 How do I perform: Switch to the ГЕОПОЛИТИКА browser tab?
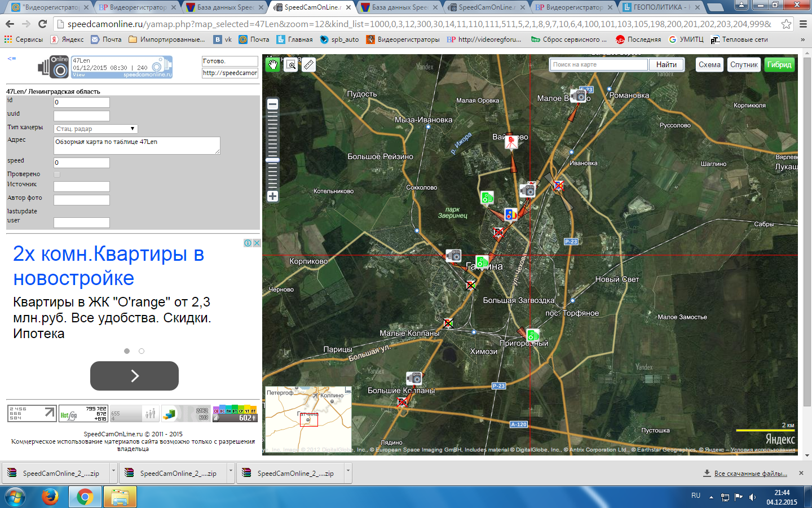point(661,7)
